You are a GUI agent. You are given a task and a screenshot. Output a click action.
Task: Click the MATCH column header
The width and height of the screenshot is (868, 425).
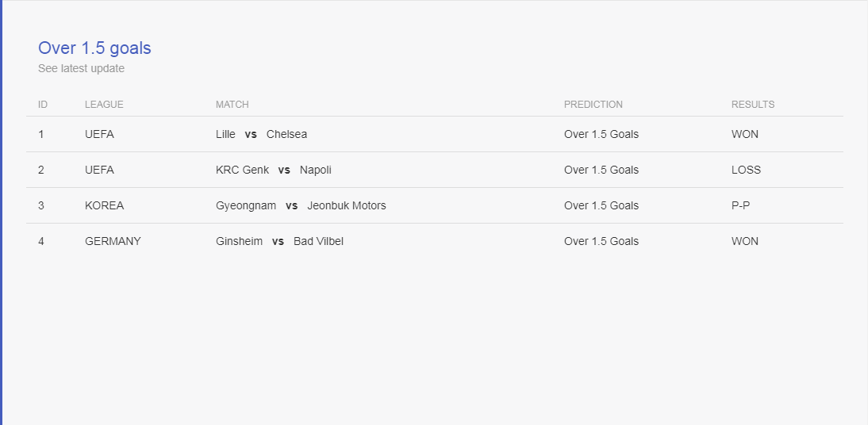pyautogui.click(x=232, y=105)
